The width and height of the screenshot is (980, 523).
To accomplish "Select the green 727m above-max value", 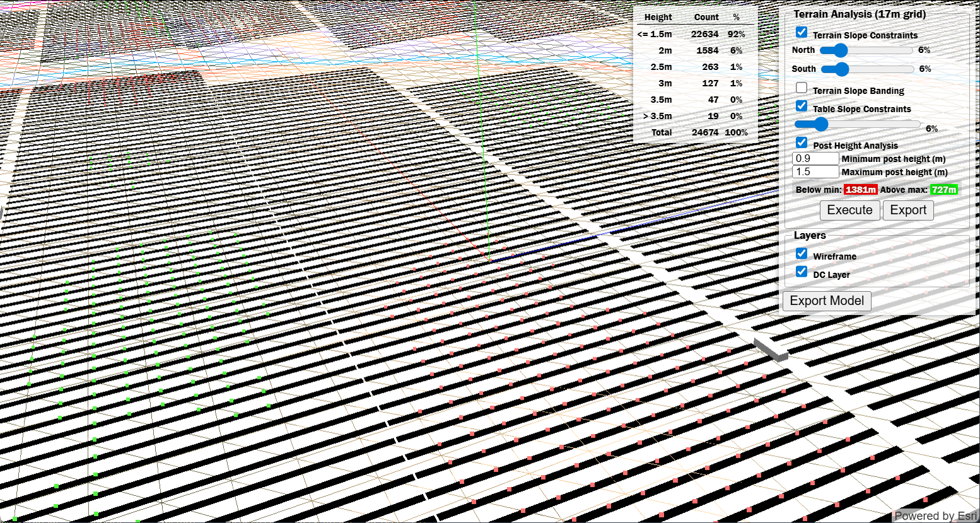I will coord(944,190).
